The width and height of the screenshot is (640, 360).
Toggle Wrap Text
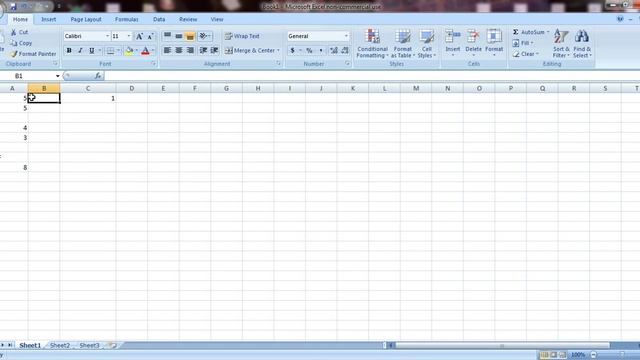pyautogui.click(x=242, y=36)
